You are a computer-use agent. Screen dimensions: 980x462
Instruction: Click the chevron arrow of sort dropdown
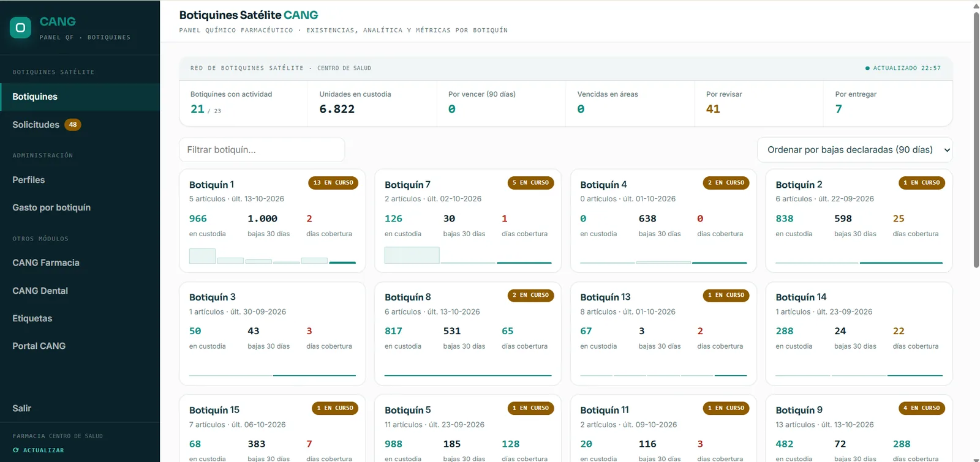point(947,150)
